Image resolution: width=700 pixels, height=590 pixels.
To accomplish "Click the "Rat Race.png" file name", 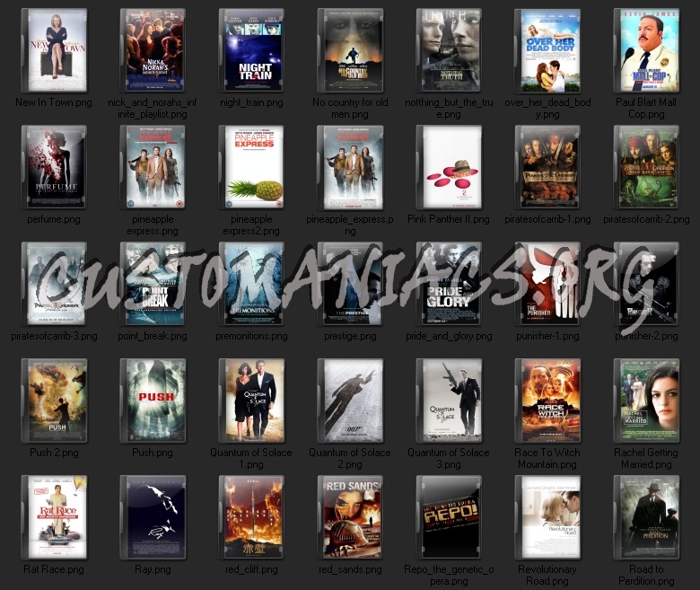I will 54,569.
